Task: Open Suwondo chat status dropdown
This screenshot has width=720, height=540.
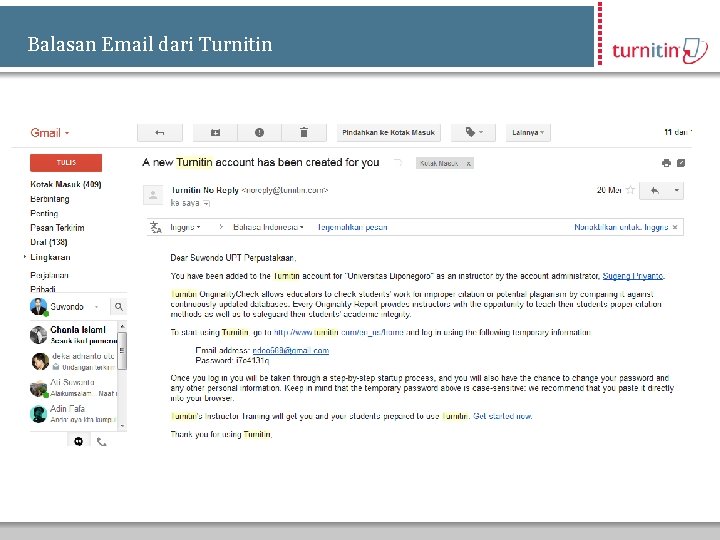Action: [96, 307]
